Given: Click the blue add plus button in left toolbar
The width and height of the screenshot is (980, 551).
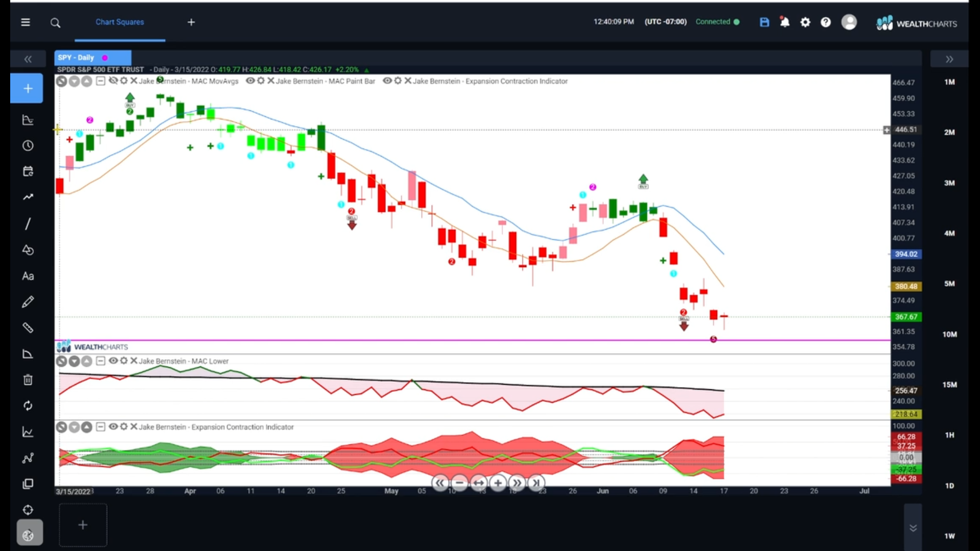Looking at the screenshot, I should point(28,89).
